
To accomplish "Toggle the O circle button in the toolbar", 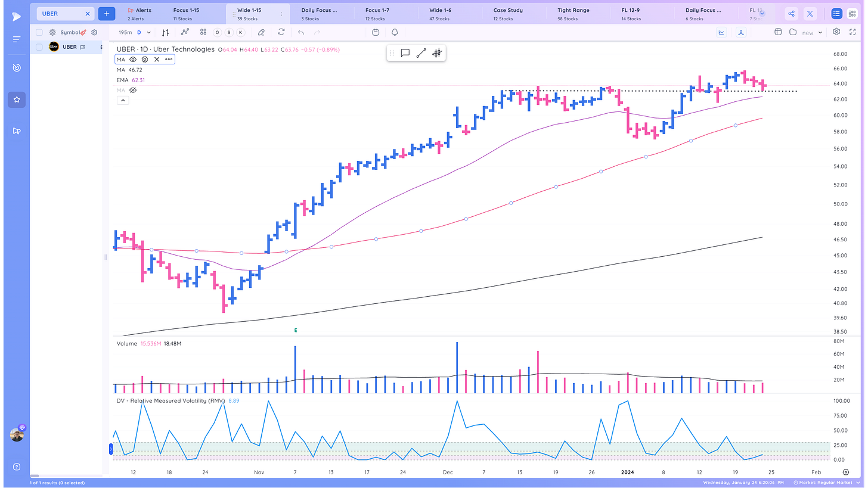I will point(217,32).
